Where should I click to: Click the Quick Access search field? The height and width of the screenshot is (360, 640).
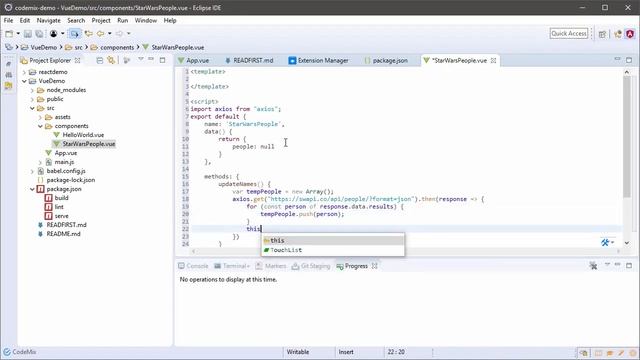click(x=569, y=33)
